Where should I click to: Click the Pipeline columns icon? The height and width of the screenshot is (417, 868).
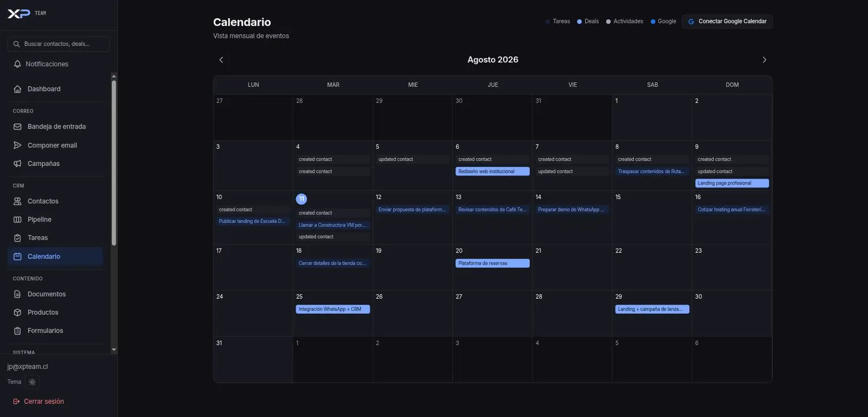click(x=18, y=220)
